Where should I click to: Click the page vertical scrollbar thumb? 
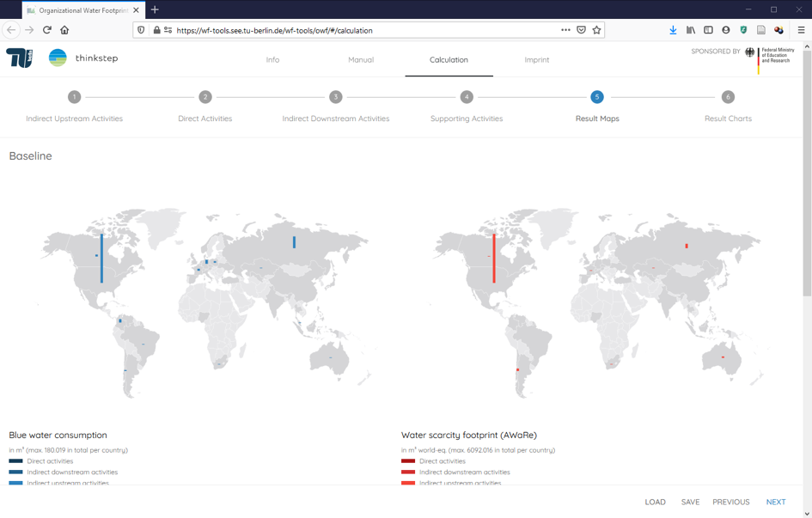pos(807,174)
